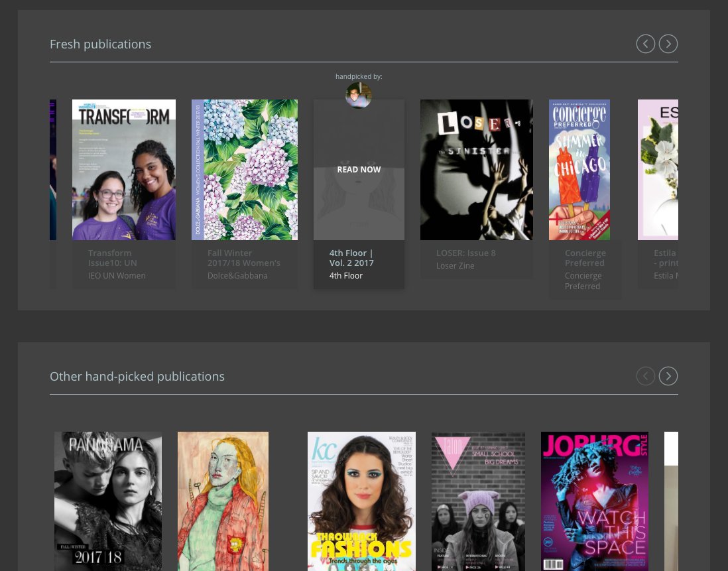This screenshot has height=571, width=728.
Task: Open the Joburg Style Watch This Space cover
Action: pyautogui.click(x=595, y=501)
